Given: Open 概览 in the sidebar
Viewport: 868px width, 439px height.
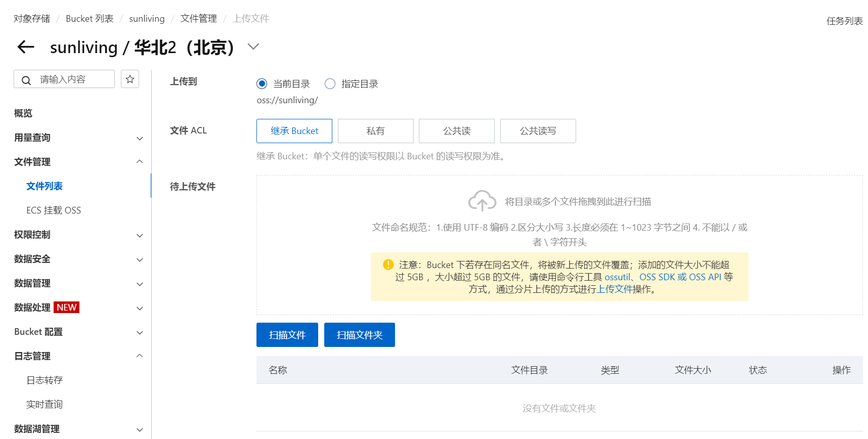Looking at the screenshot, I should pyautogui.click(x=23, y=113).
